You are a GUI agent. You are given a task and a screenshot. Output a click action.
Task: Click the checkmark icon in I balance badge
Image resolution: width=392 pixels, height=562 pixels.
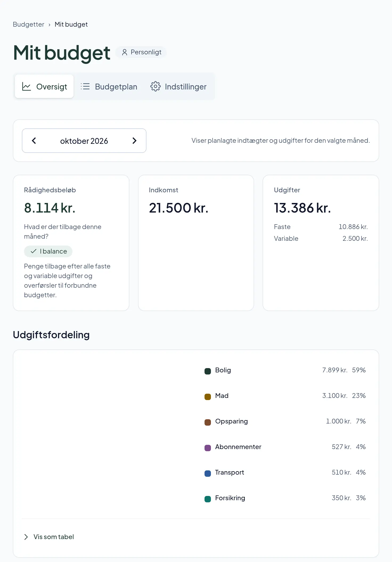(x=34, y=251)
